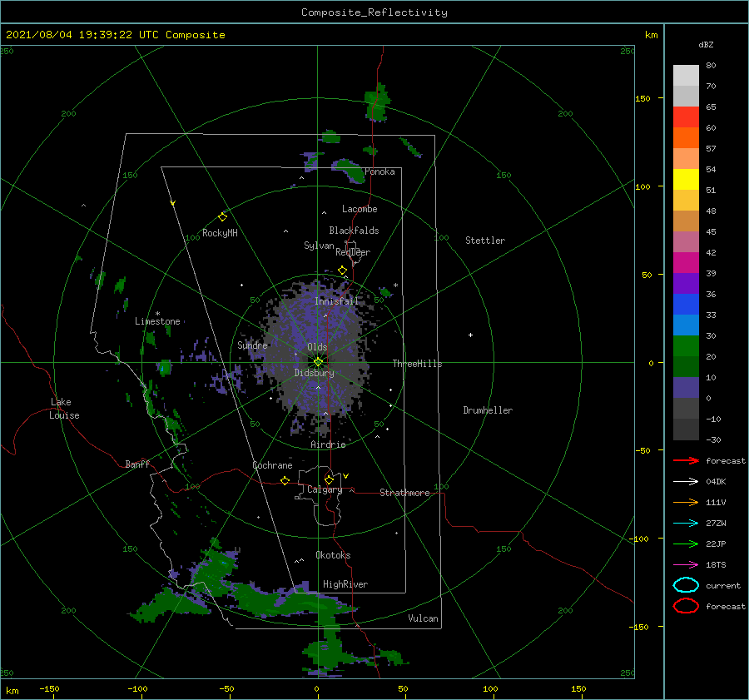This screenshot has width=749, height=700.
Task: Click the red forecast ellipse icon
Action: point(686,606)
